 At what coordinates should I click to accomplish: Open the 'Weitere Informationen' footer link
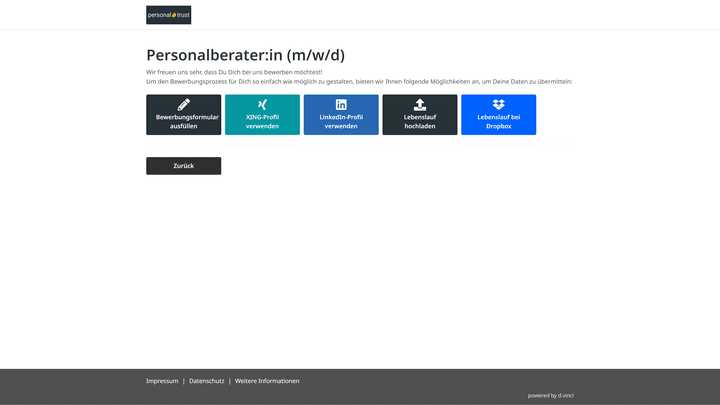point(267,381)
